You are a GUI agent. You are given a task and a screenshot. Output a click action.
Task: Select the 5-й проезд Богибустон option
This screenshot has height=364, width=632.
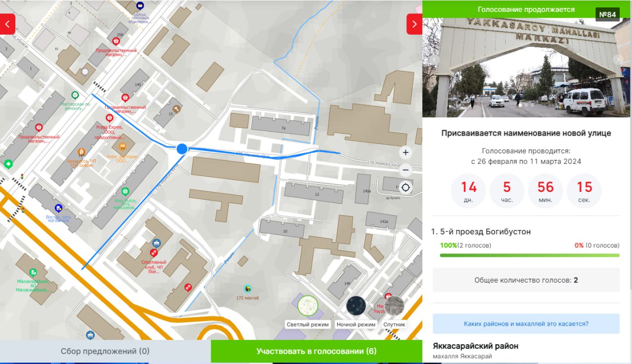click(485, 231)
